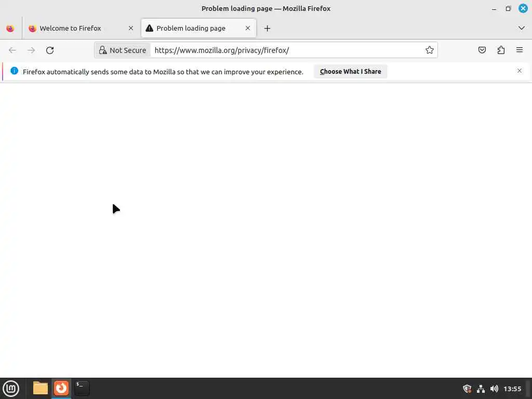Viewport: 532px width, 399px height.
Task: Click Firefox icon in taskbar
Action: (x=61, y=388)
